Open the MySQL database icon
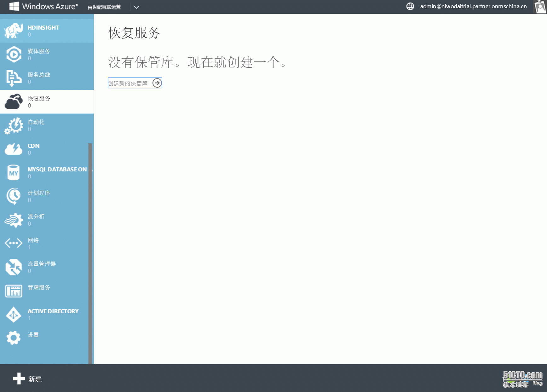This screenshot has height=392, width=547. pos(14,172)
